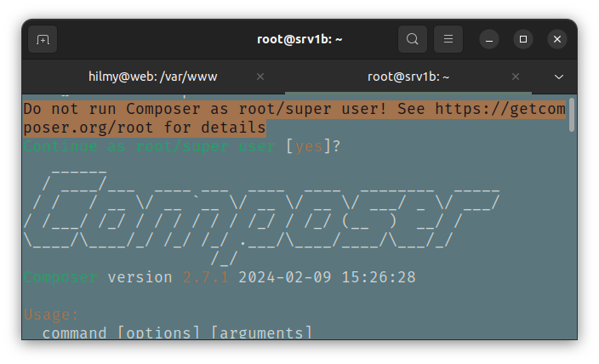Close the hilmy@web: /var/www tab
The height and width of the screenshot is (364, 599).
260,77
